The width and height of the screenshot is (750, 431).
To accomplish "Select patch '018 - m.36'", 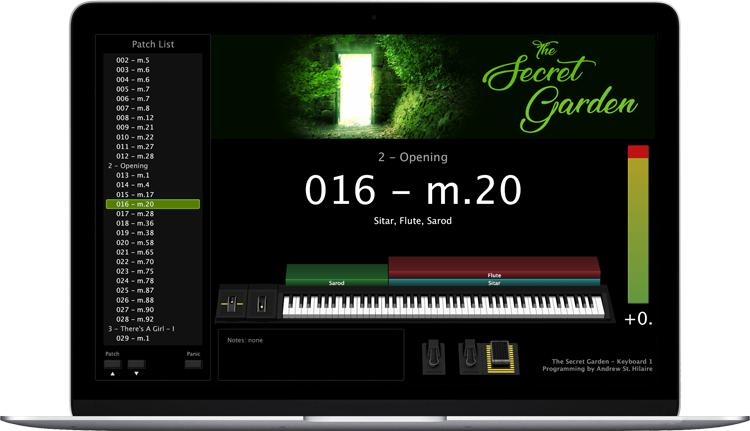I will 134,223.
